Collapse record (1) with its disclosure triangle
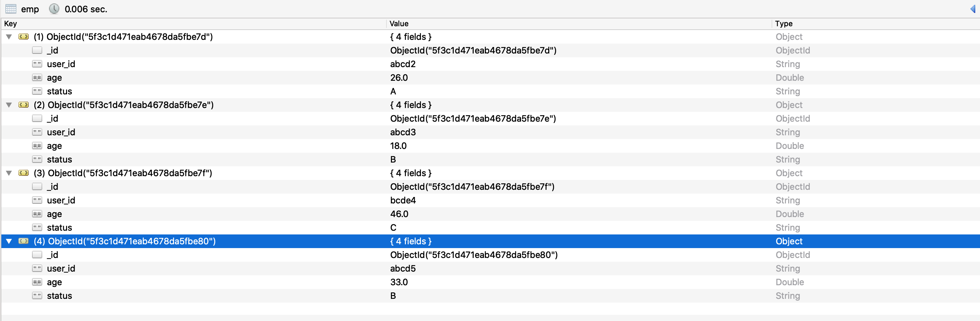 point(9,36)
